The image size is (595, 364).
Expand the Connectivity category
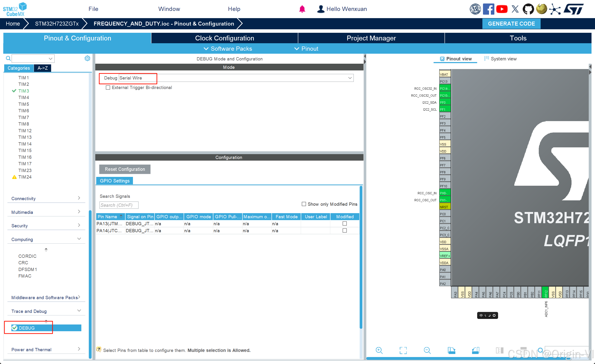click(x=46, y=198)
